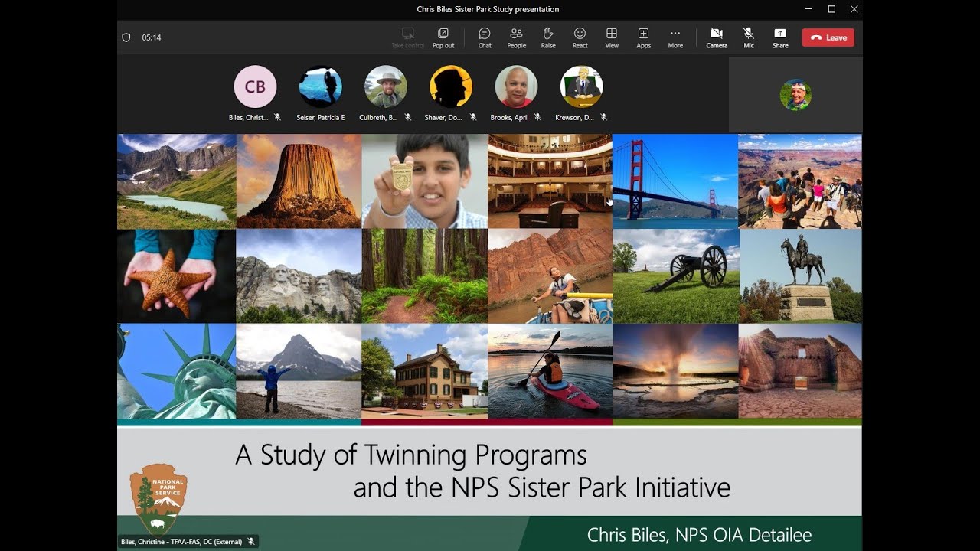
Task: Select Culbreth participant avatar
Action: click(386, 86)
